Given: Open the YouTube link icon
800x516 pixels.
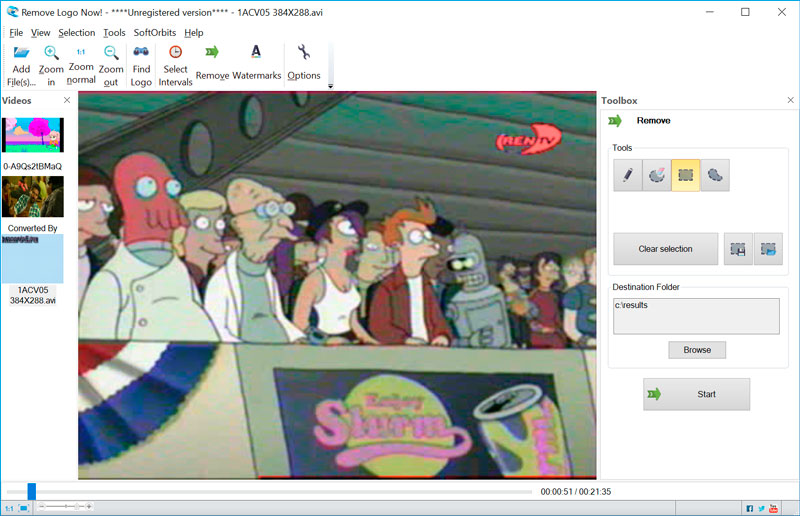Looking at the screenshot, I should pyautogui.click(x=773, y=508).
